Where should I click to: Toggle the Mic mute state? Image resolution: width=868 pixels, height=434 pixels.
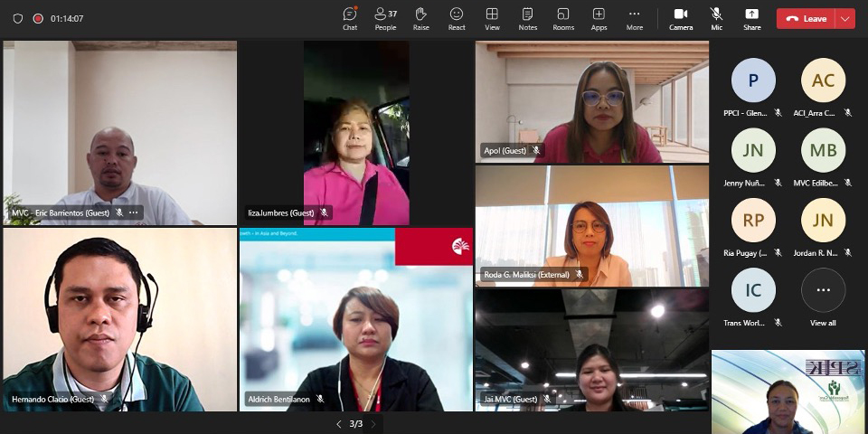click(x=716, y=18)
